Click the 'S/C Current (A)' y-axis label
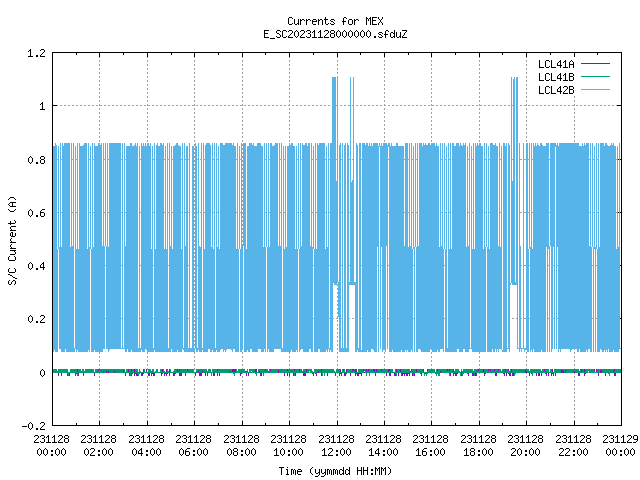The height and width of the screenshot is (480, 640). 12,240
